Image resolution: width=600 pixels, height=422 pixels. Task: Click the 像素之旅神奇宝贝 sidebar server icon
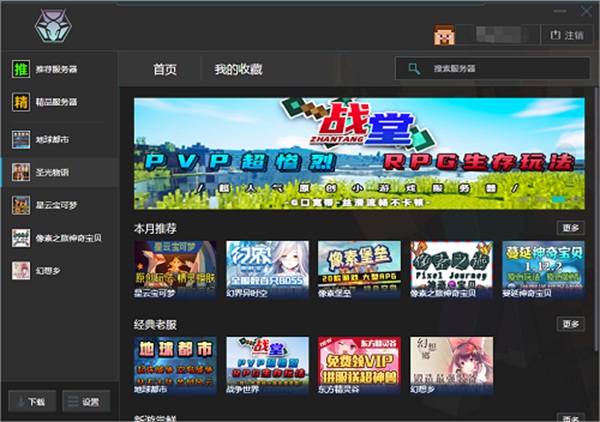click(x=21, y=238)
